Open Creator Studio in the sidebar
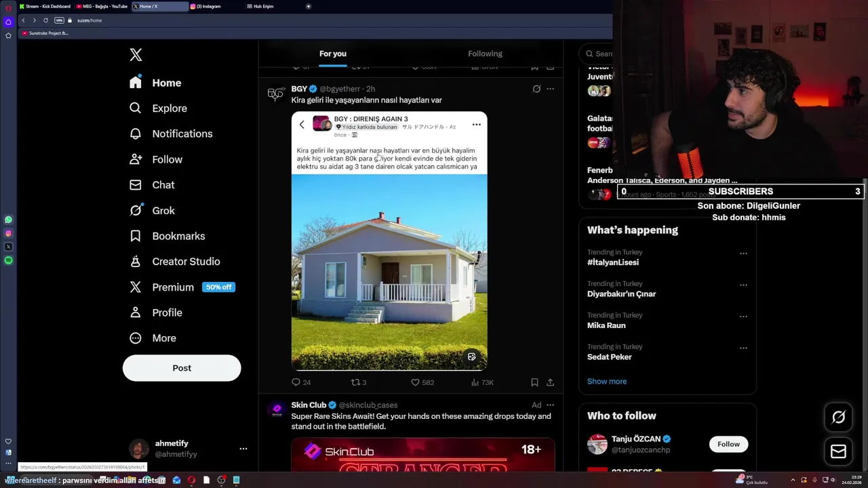 [174, 262]
